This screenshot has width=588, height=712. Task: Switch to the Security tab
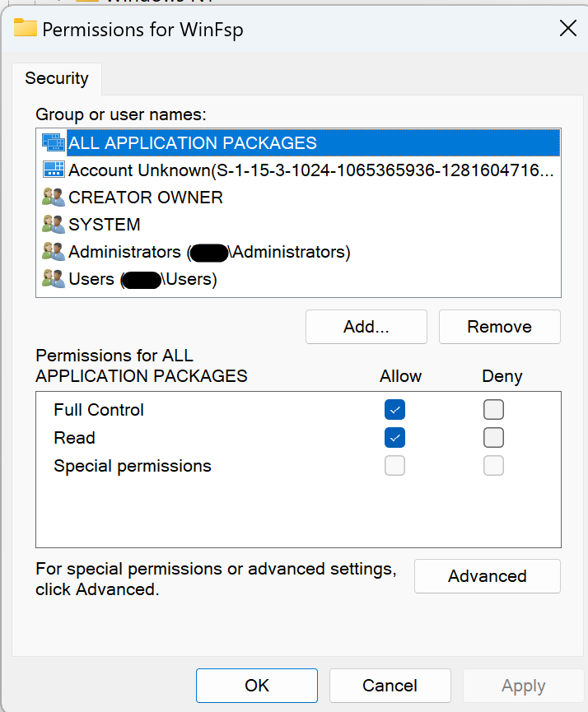(57, 78)
